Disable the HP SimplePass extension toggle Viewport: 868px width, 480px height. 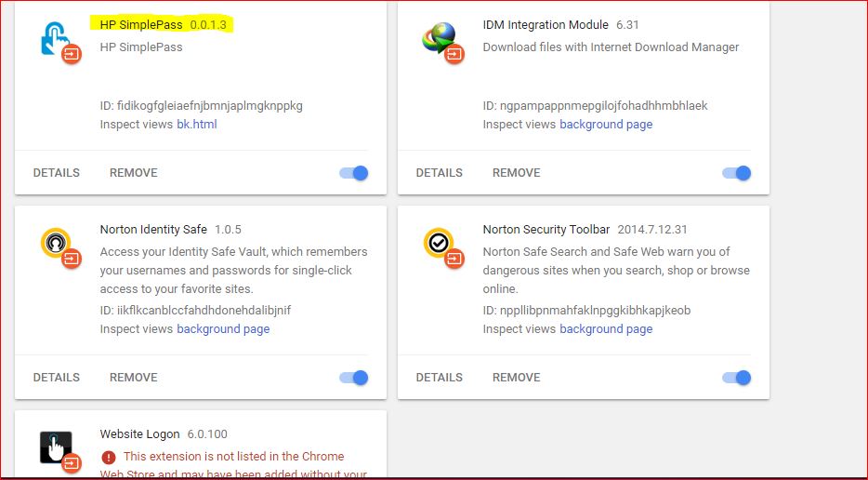[x=354, y=173]
